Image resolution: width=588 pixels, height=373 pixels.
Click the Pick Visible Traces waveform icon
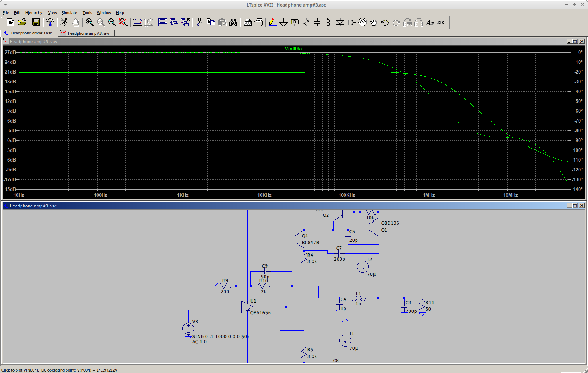[x=137, y=22]
